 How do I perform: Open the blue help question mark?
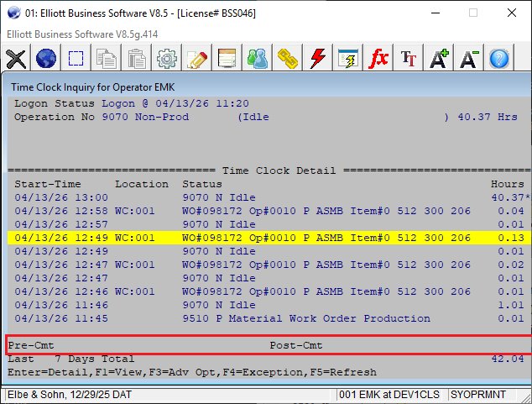(x=499, y=59)
